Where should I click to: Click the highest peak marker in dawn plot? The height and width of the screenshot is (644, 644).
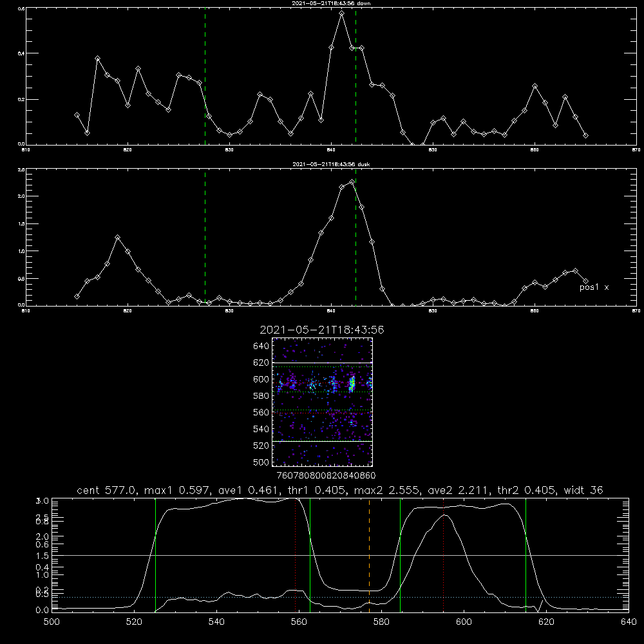[341, 14]
